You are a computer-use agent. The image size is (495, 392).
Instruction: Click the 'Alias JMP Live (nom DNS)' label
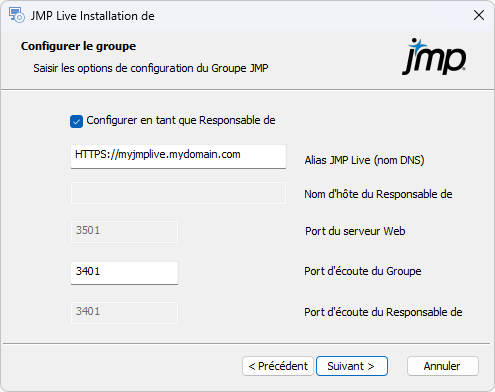pos(364,160)
